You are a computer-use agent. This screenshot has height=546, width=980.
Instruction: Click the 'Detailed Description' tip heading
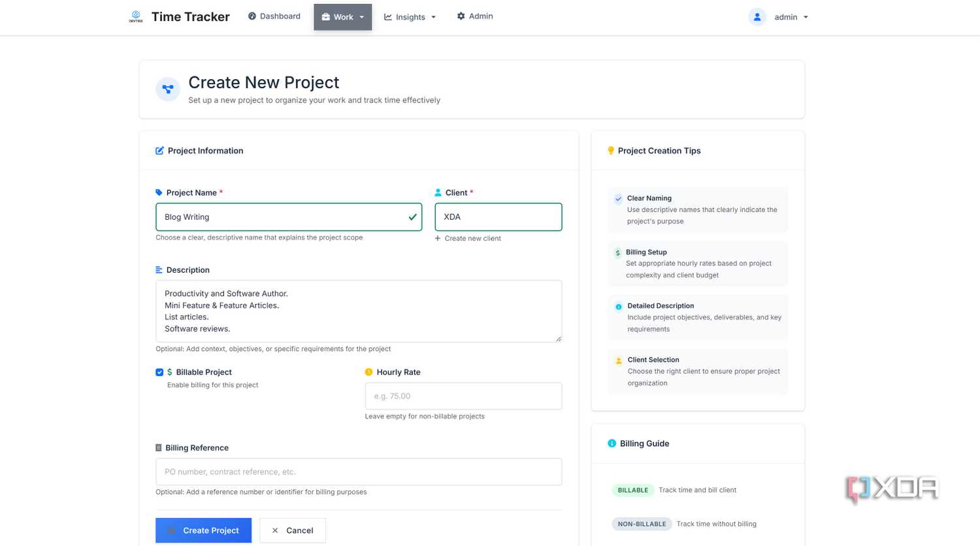(x=661, y=305)
